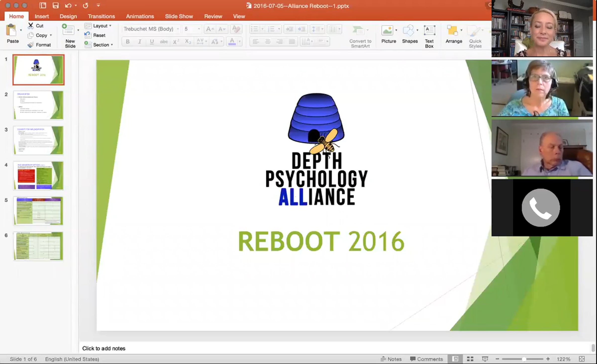Image resolution: width=597 pixels, height=364 pixels.
Task: Start Slide Show view from status bar
Action: click(485, 359)
